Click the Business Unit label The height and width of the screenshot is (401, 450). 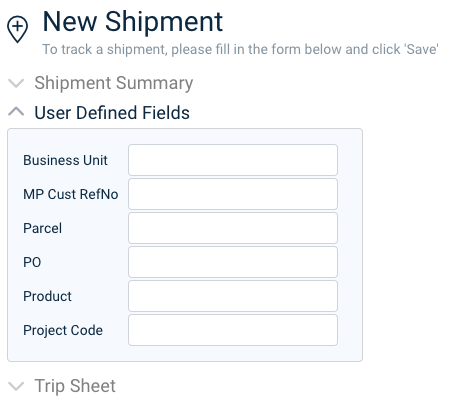click(65, 160)
